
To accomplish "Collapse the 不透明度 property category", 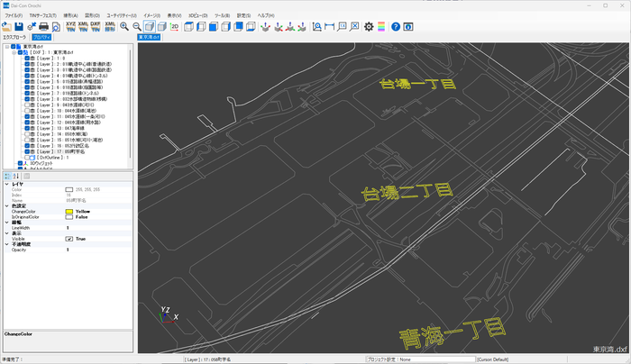I will pos(7,244).
